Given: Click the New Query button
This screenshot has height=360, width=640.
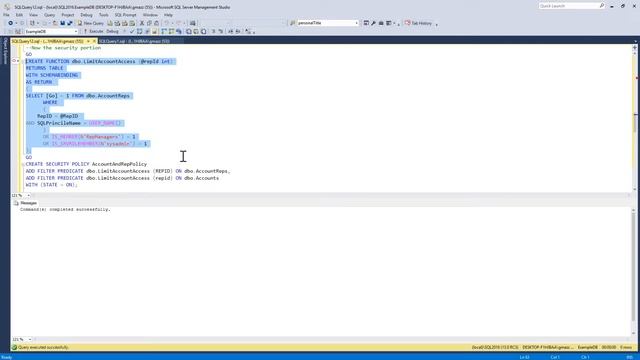Looking at the screenshot, I should (91, 23).
